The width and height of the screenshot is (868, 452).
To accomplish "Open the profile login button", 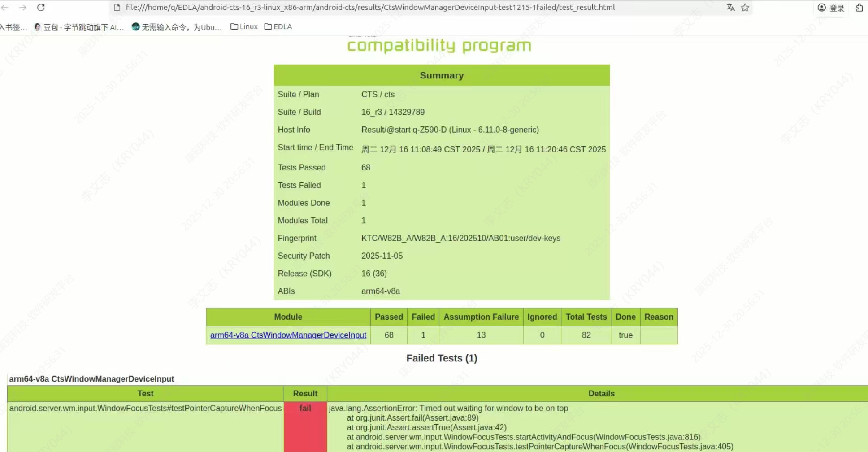I will click(x=831, y=8).
